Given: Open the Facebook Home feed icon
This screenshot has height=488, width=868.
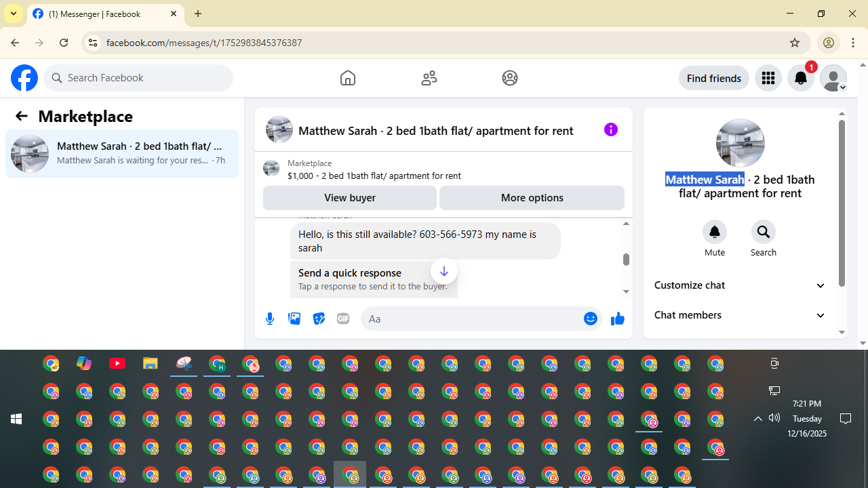Looking at the screenshot, I should tap(348, 78).
